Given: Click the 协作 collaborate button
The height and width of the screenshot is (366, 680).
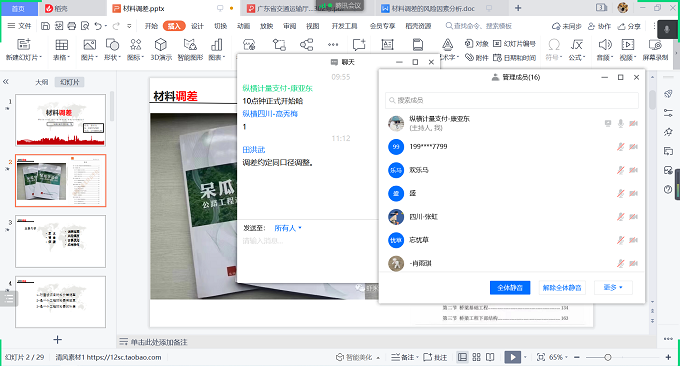Looking at the screenshot, I should coord(599,26).
